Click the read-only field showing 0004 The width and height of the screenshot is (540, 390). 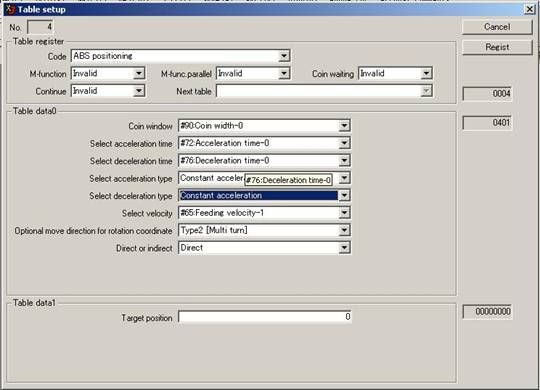pyautogui.click(x=487, y=94)
